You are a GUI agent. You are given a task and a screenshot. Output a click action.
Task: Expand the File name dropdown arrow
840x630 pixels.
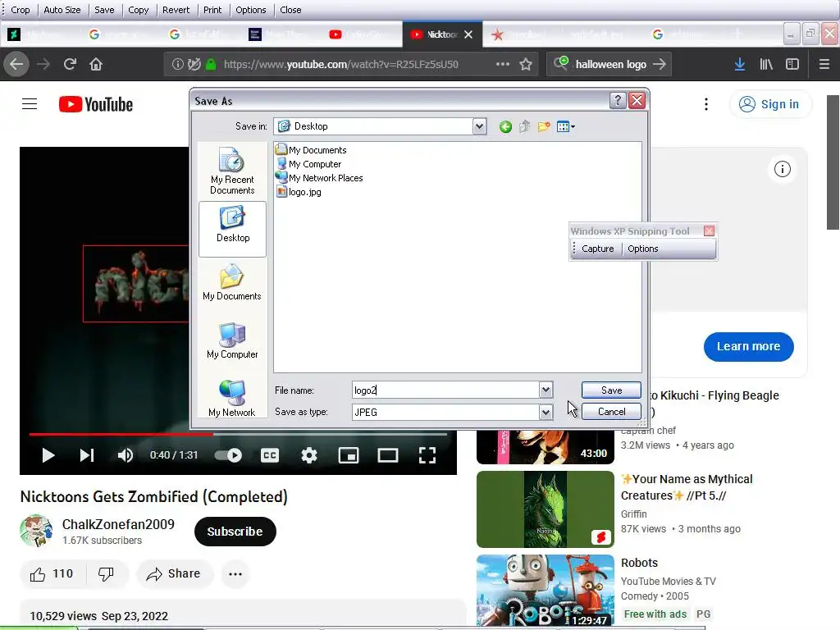click(546, 390)
